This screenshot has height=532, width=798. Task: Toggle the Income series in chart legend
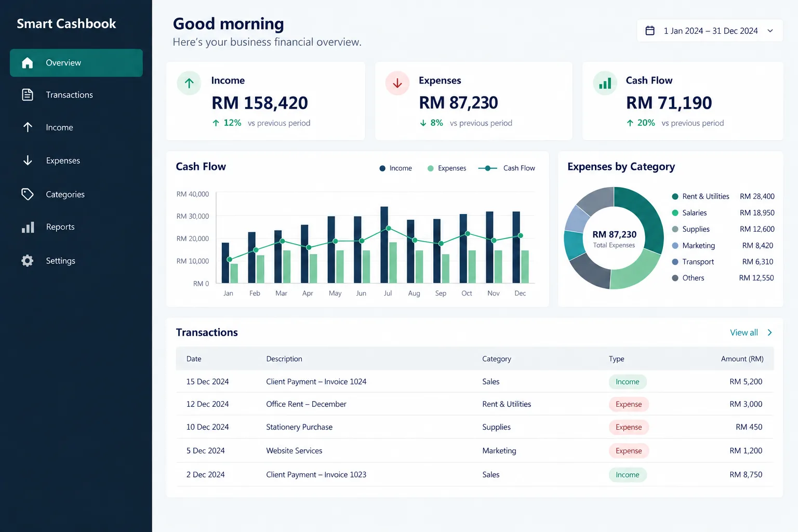point(396,168)
